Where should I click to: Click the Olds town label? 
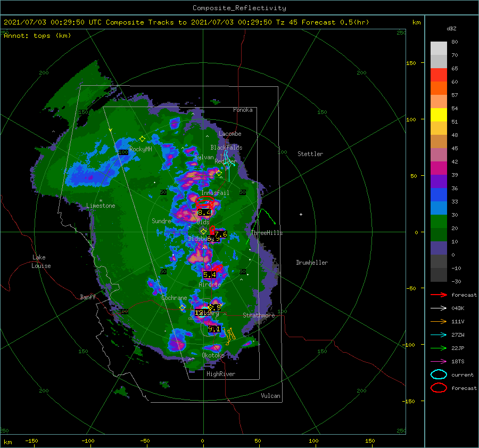pyautogui.click(x=203, y=222)
